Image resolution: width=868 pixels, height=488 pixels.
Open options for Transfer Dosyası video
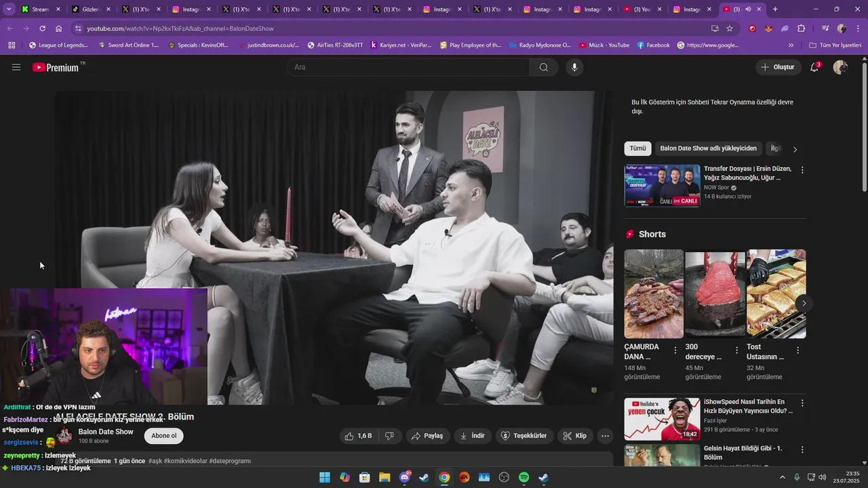point(802,170)
